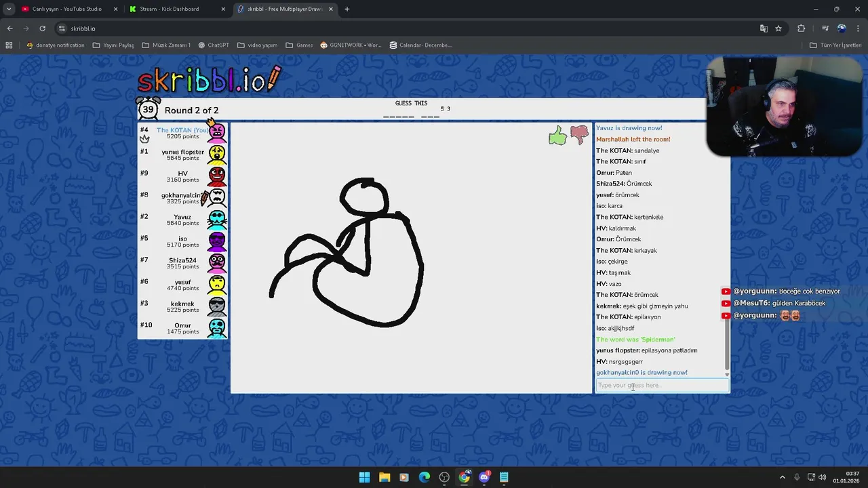868x488 pixels.
Task: Click gokhanyalcin0's white drawing avatar
Action: (x=217, y=198)
